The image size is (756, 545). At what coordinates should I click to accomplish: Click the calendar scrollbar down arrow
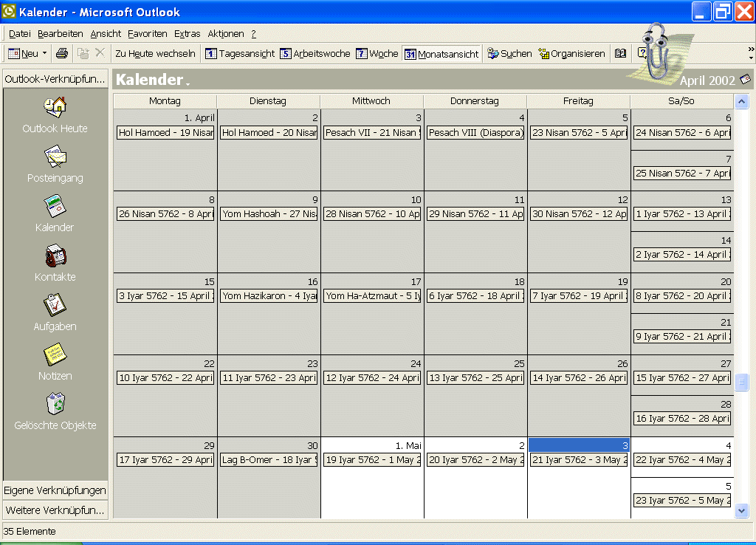tap(741, 510)
